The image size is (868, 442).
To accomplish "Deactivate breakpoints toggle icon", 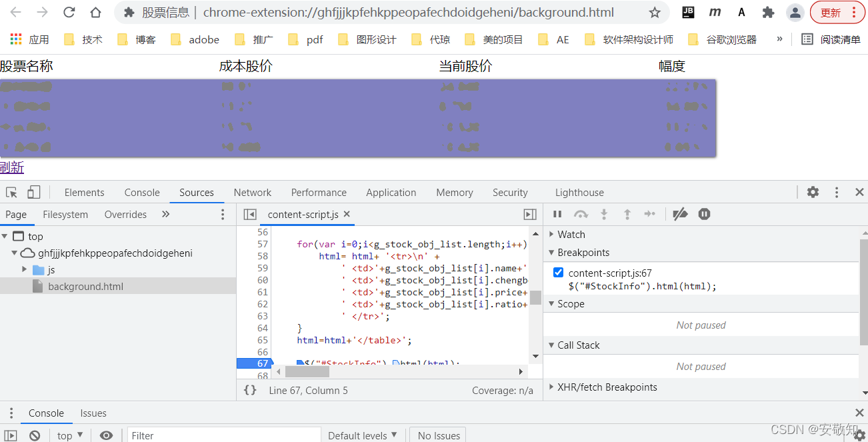I will (x=680, y=214).
